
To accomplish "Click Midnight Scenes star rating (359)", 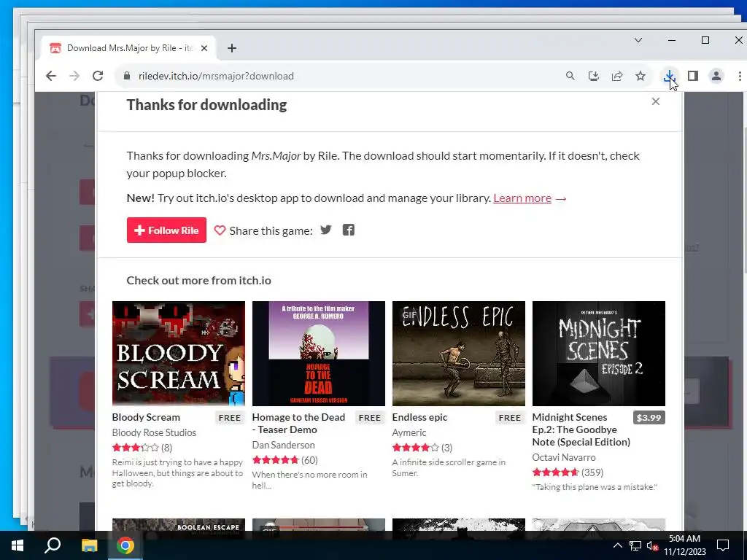I will 555,472.
